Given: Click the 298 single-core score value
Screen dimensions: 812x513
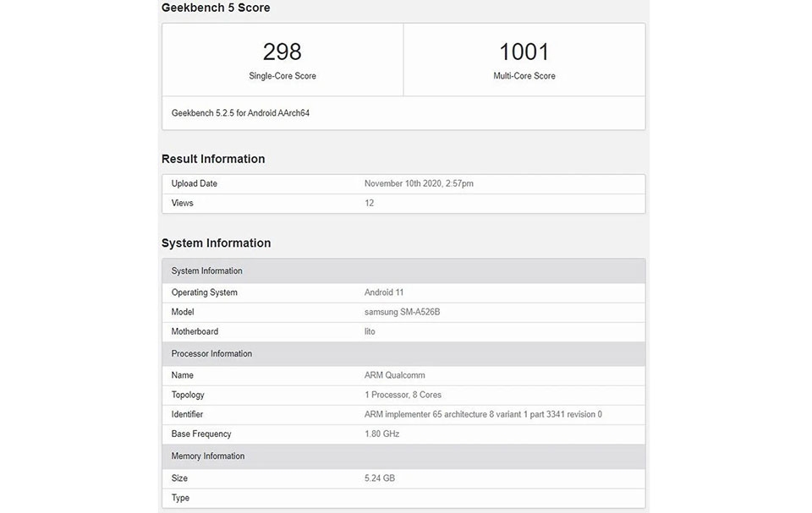Looking at the screenshot, I should coord(282,52).
